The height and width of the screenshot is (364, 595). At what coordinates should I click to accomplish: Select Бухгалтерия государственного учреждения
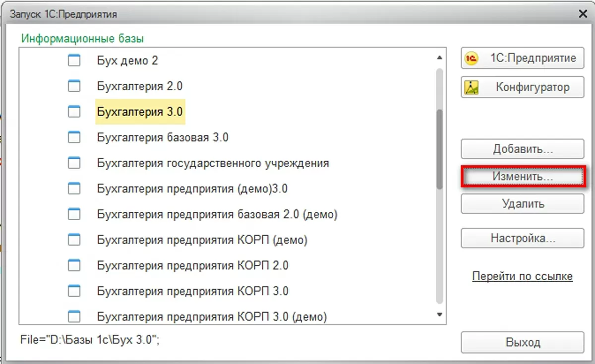213,163
